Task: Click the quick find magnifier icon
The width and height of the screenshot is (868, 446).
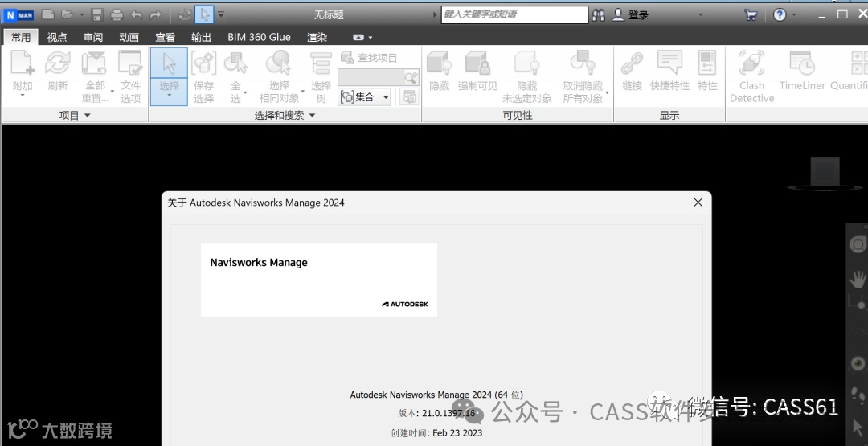Action: [x=411, y=77]
